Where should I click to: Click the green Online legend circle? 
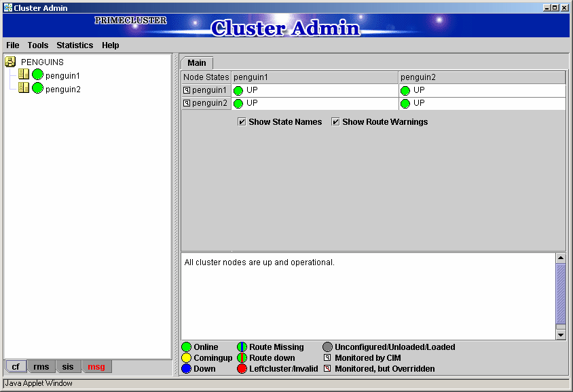click(187, 347)
